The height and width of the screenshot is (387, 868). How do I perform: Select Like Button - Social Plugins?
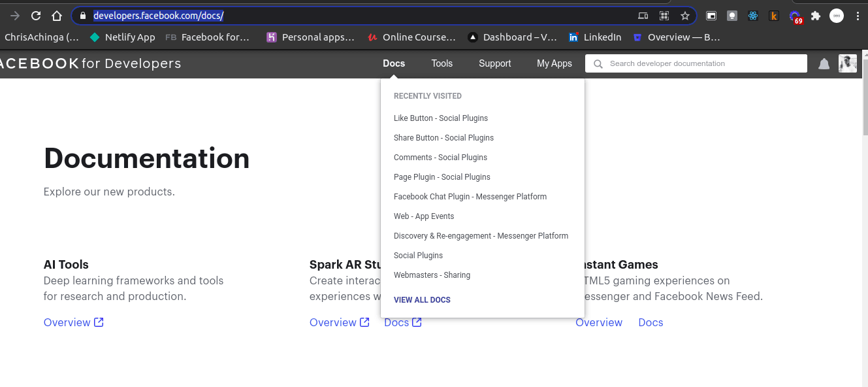(x=441, y=118)
